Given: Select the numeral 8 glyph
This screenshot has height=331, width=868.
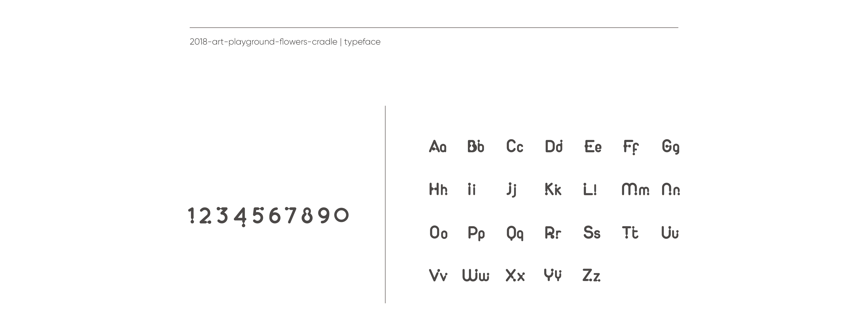Looking at the screenshot, I should point(307,215).
